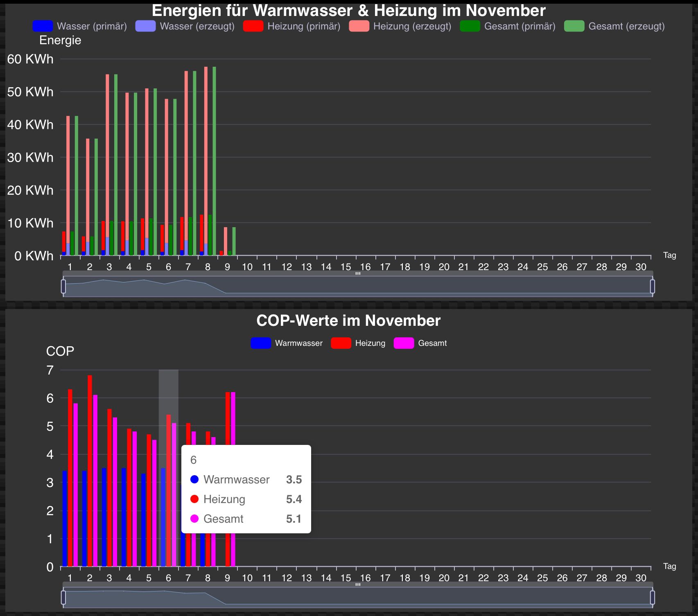This screenshot has width=698, height=616.
Task: Click the '30 KWh' axis label
Action: [30, 157]
